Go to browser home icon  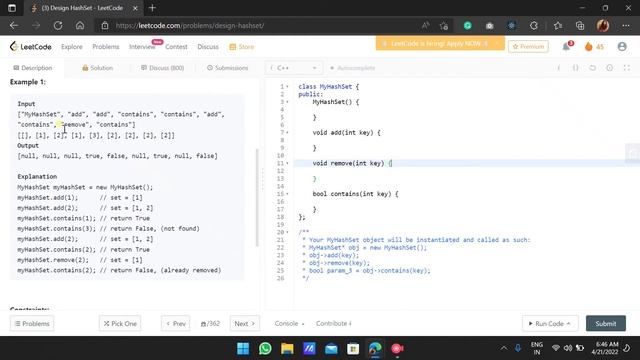click(x=80, y=25)
